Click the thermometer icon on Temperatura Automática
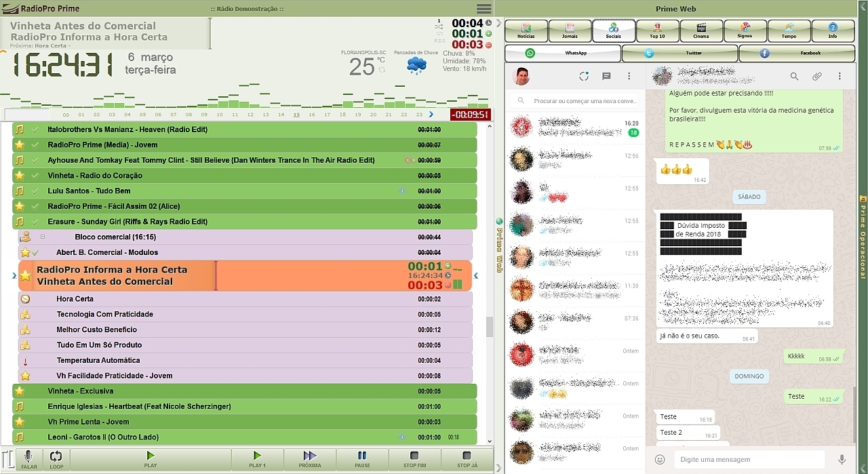This screenshot has height=474, width=868. 25,361
